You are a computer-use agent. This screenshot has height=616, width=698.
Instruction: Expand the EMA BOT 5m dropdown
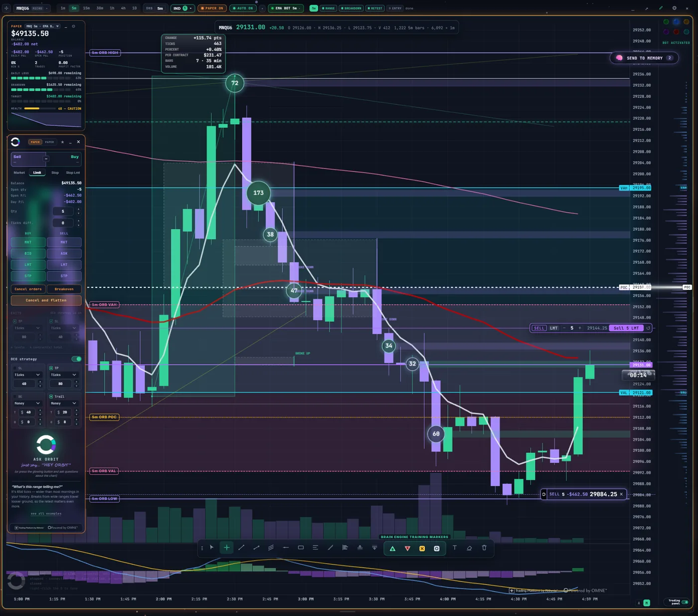286,8
